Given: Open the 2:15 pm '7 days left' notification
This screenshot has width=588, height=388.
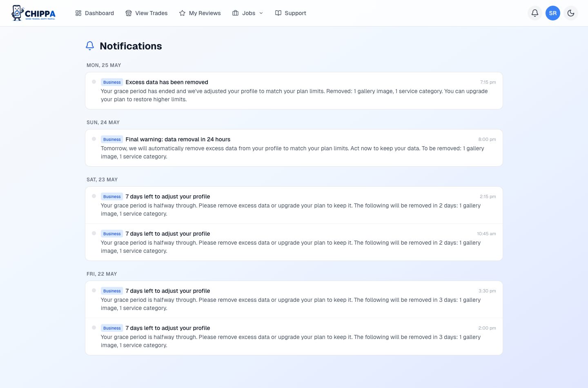Looking at the screenshot, I should [x=294, y=205].
